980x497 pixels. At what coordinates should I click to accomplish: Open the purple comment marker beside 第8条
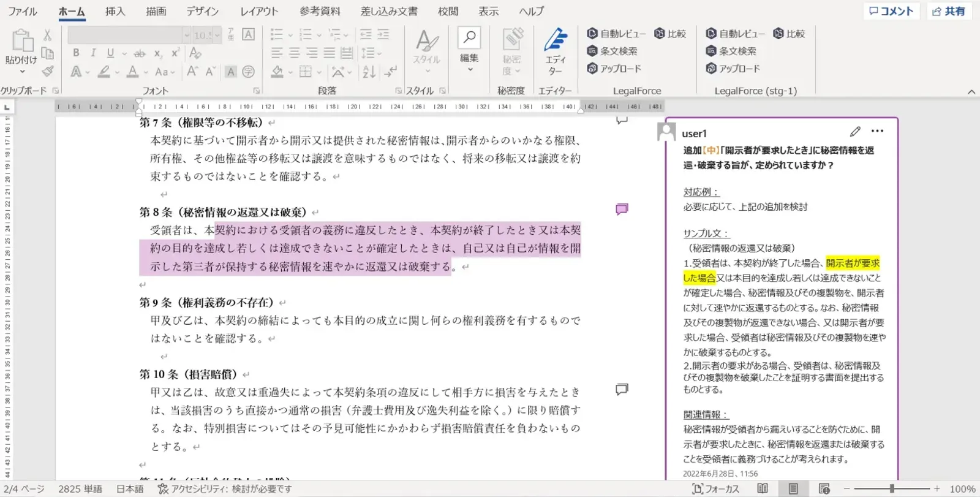622,210
